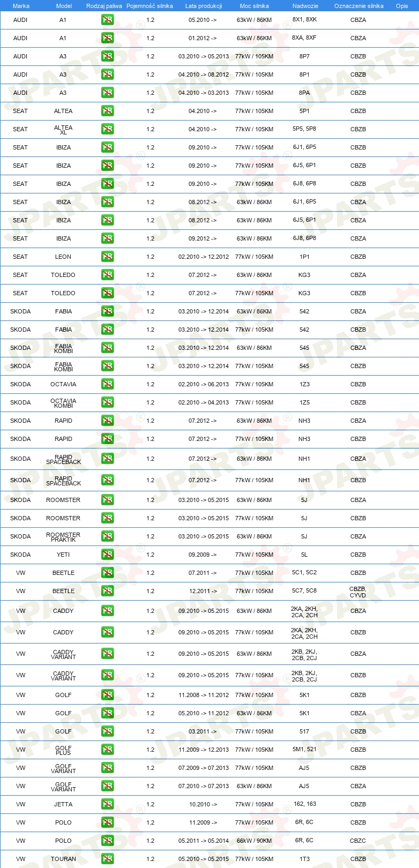419x868 pixels.
Task: Select the fuel icon for SEAT ALTEA 5P1
Action: point(107,111)
